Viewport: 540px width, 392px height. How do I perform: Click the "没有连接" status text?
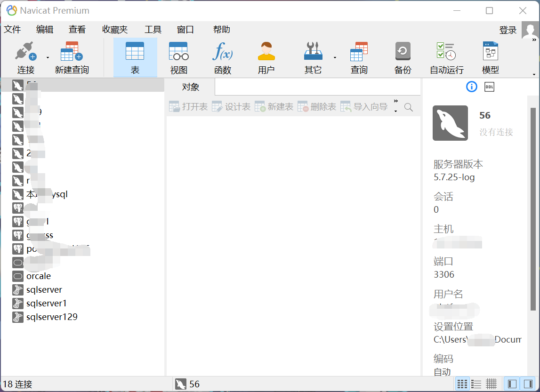(x=496, y=132)
